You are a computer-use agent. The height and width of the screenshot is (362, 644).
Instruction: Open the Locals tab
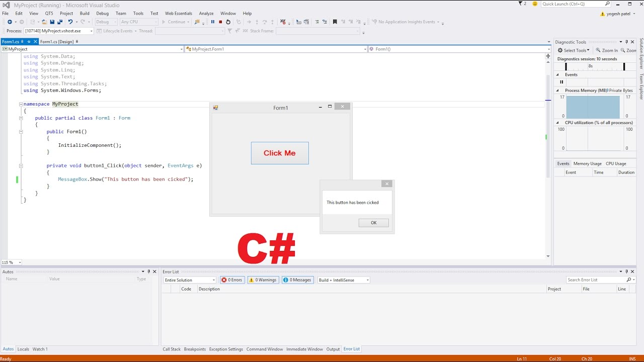pyautogui.click(x=23, y=349)
